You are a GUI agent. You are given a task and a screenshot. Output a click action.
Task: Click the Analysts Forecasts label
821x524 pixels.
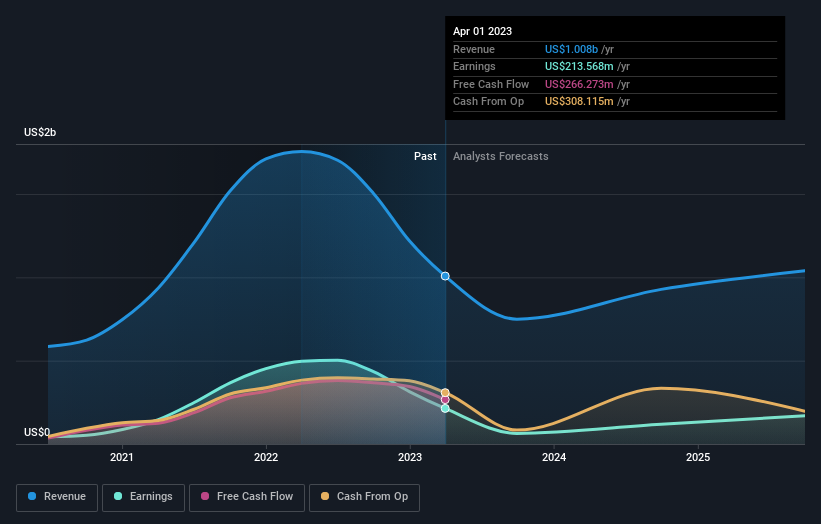(x=501, y=157)
